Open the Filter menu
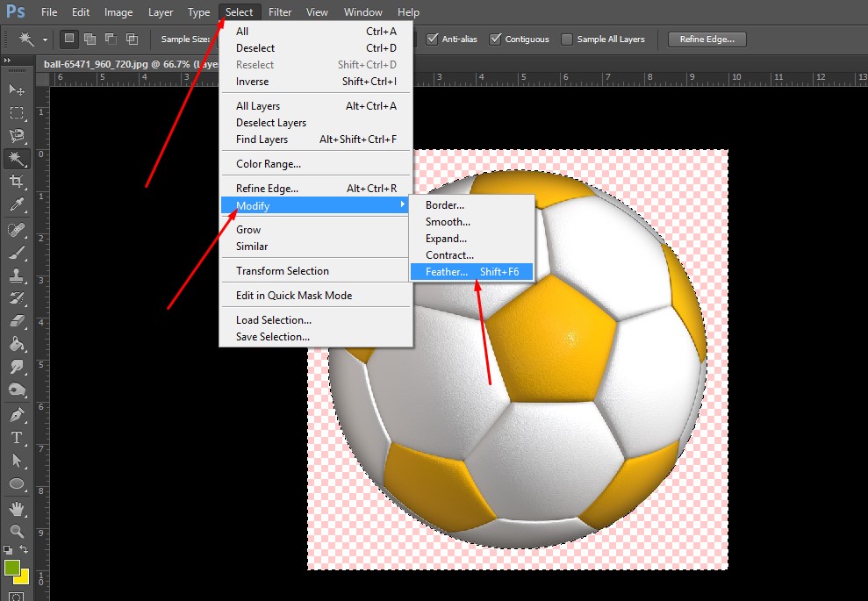The height and width of the screenshot is (601, 868). (280, 11)
